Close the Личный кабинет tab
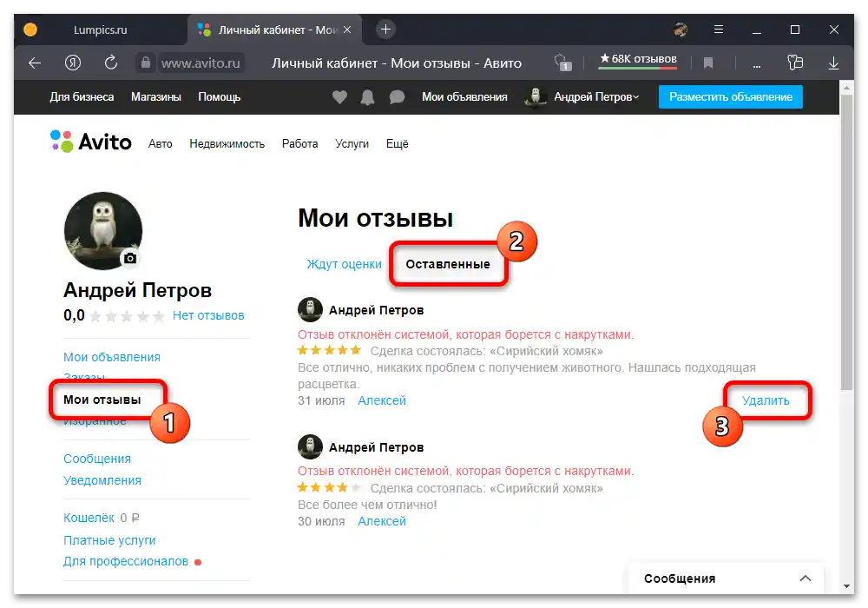Viewport: 868px width, 608px height. pyautogui.click(x=347, y=30)
